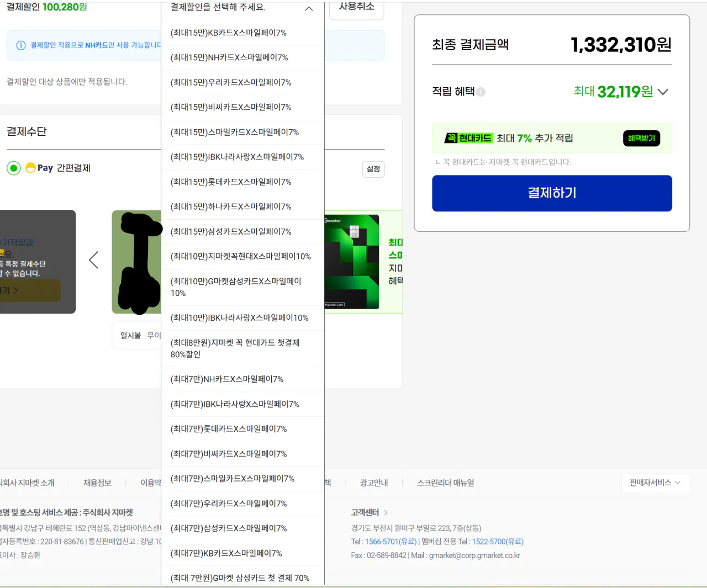The height and width of the screenshot is (588, 707).
Task: Click the 최종 결제금액 1,332,310원 text
Action: 552,44
